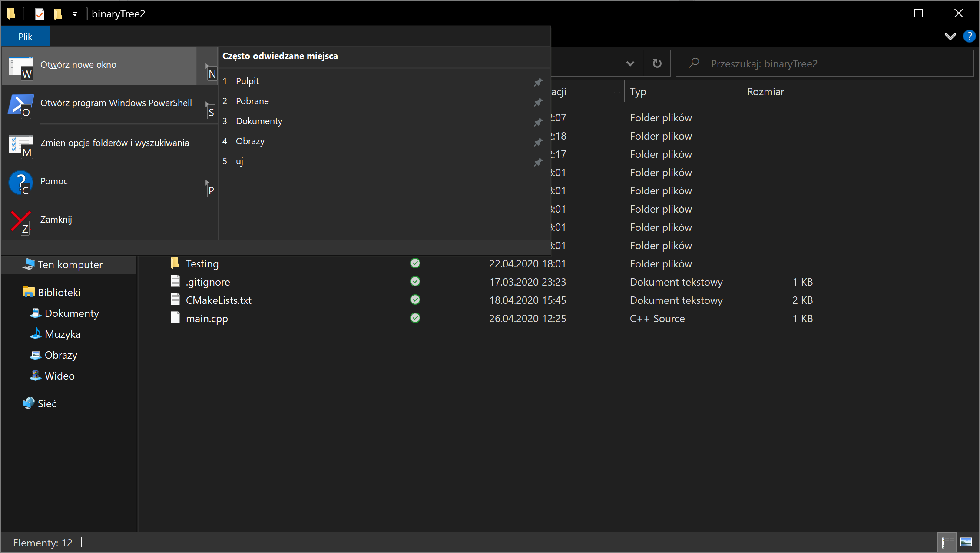The width and height of the screenshot is (980, 553).
Task: Switch to large thumbnails view in status bar
Action: point(966,542)
